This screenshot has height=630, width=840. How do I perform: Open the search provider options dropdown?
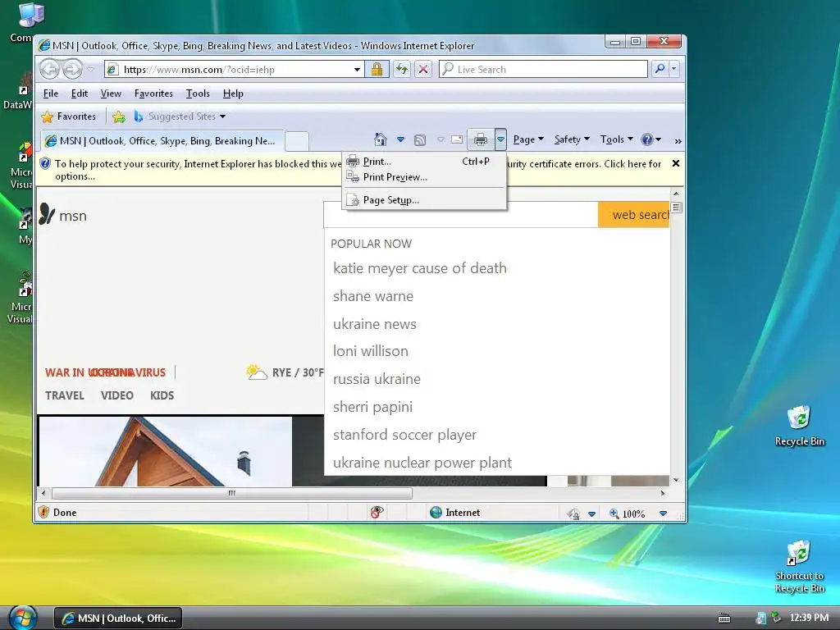(674, 69)
